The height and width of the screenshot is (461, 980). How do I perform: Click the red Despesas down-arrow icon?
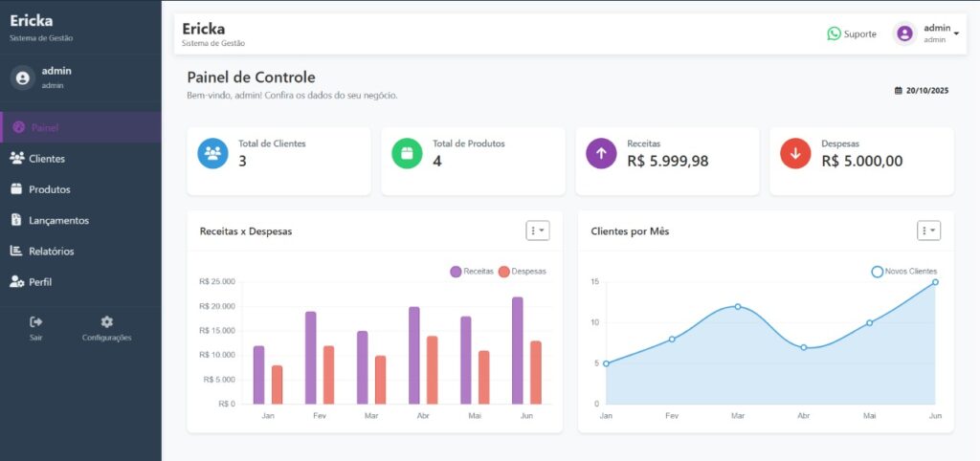795,153
